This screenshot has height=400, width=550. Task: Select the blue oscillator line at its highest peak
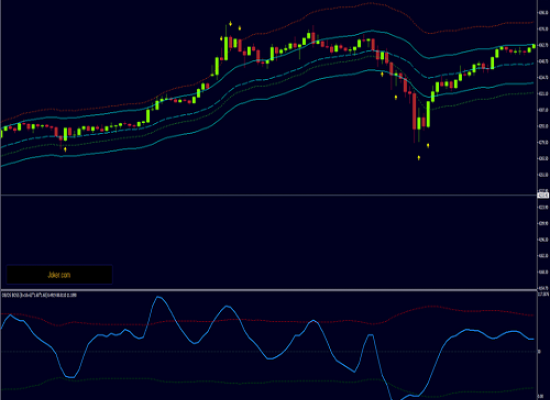(x=159, y=298)
